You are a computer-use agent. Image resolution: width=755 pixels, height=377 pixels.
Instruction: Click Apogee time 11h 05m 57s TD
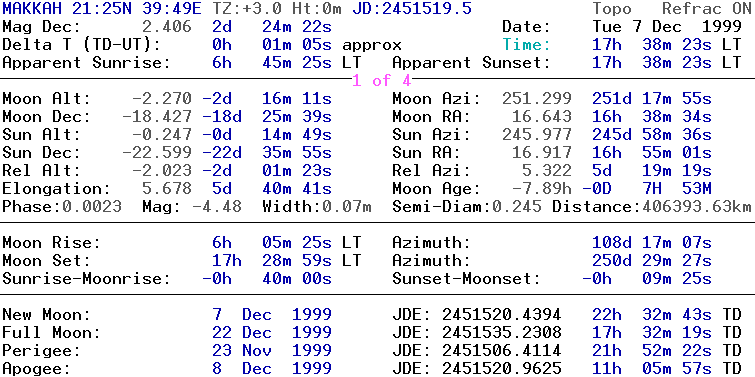667,368
